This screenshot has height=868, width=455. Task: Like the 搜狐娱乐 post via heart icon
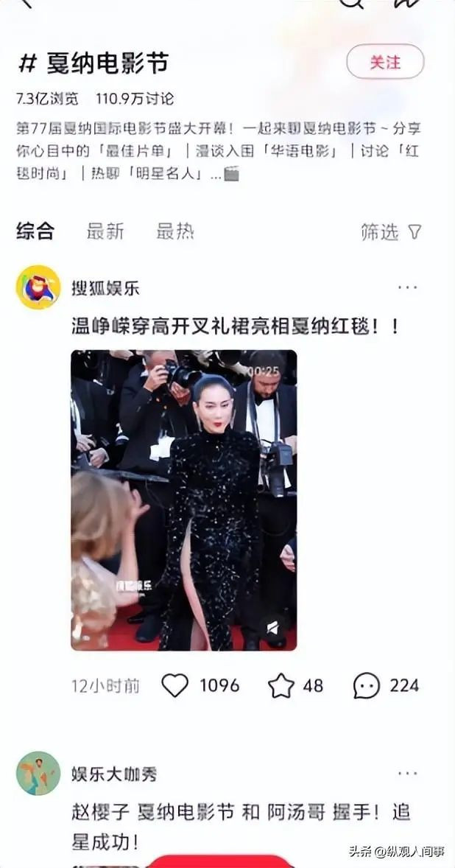point(174,685)
